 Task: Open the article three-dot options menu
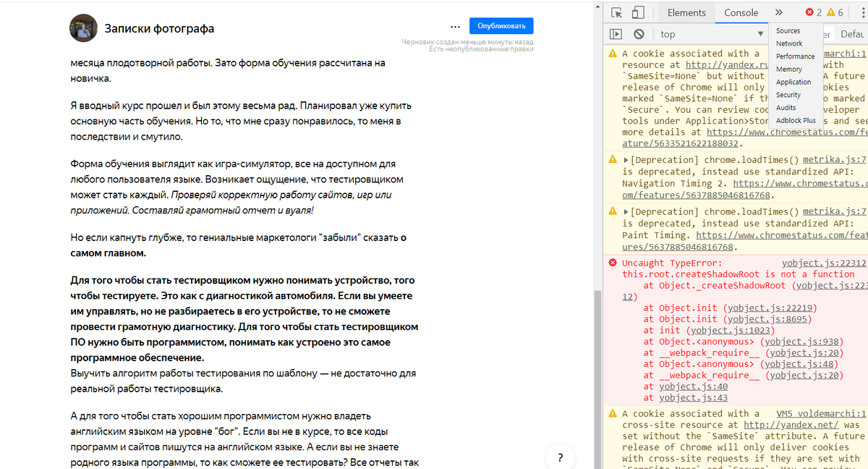454,26
